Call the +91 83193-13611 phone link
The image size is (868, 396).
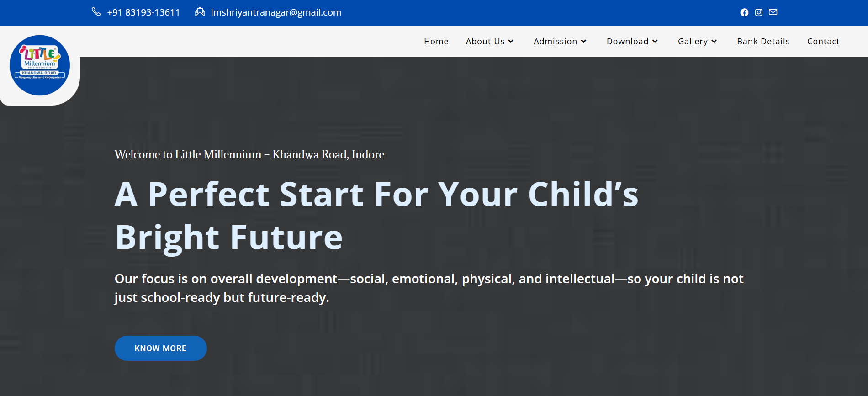tap(143, 12)
